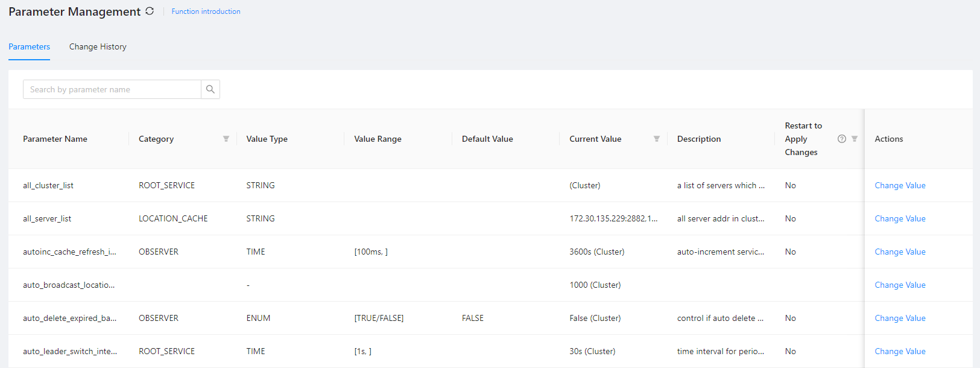The image size is (980, 368).
Task: Open the Category column filter icon
Action: [x=226, y=139]
